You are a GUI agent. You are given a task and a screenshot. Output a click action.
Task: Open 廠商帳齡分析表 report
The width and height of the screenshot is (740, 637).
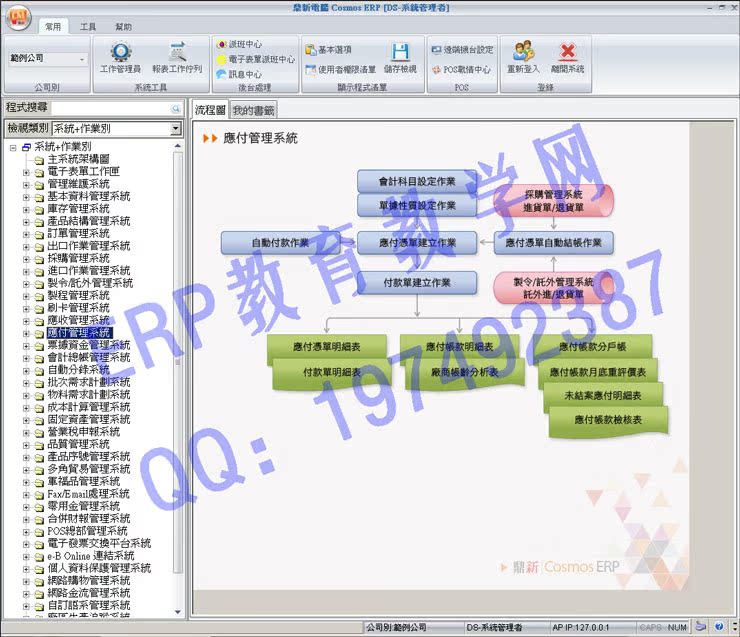(x=465, y=372)
